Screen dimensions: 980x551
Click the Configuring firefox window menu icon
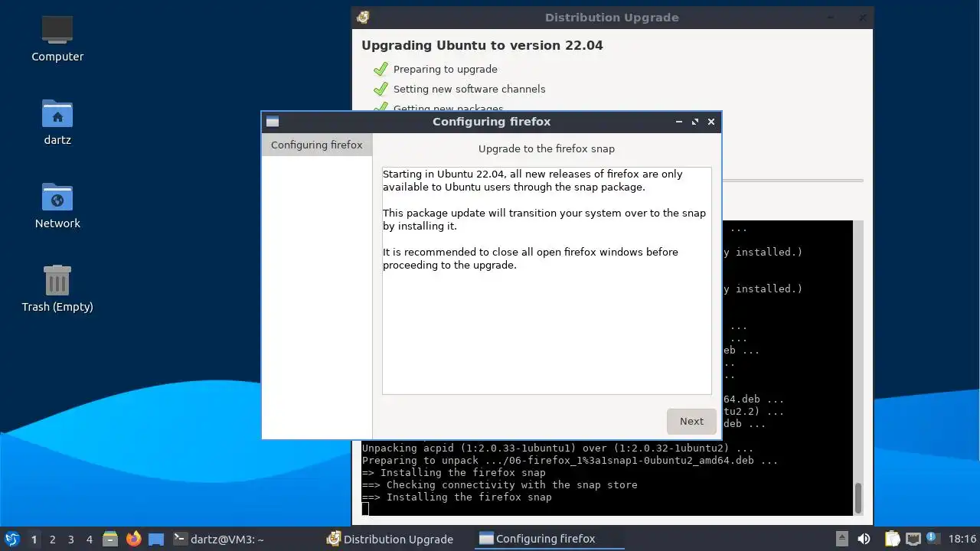tap(273, 122)
